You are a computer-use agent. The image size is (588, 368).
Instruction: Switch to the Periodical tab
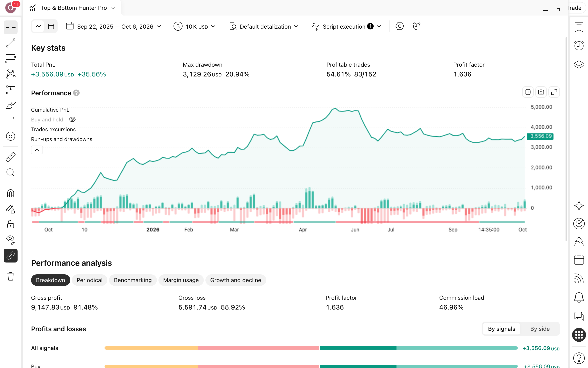(89, 280)
